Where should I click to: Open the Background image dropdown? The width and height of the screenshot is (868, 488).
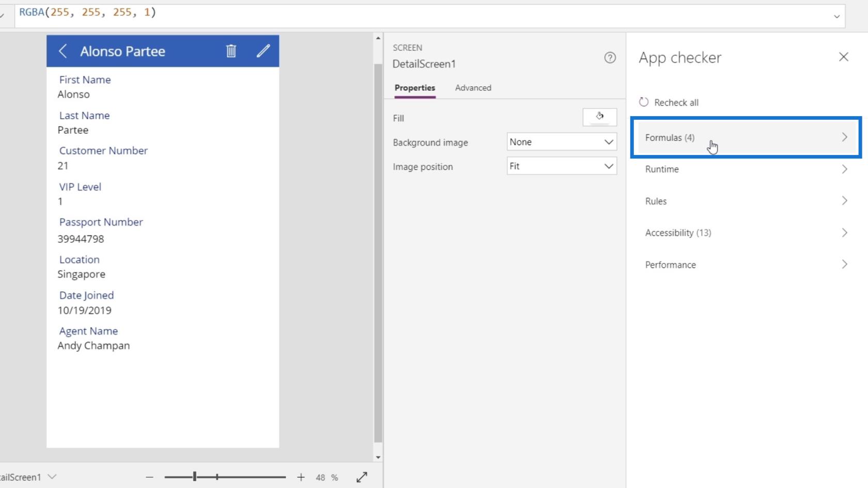point(562,142)
